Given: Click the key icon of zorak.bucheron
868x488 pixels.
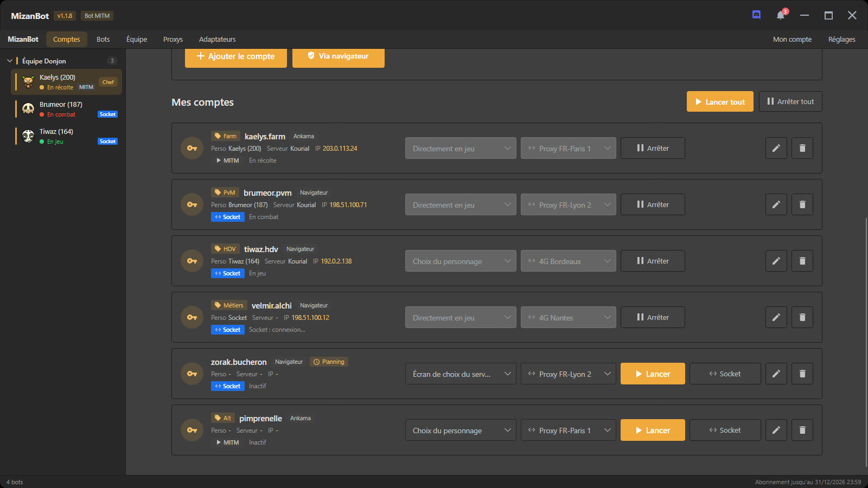Looking at the screenshot, I should pyautogui.click(x=192, y=374).
